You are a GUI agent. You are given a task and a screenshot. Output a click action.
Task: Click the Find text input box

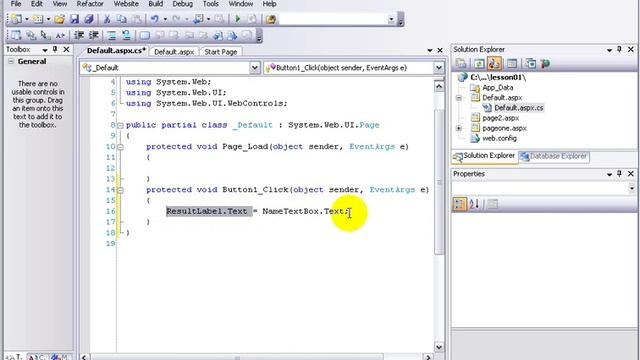[333, 19]
